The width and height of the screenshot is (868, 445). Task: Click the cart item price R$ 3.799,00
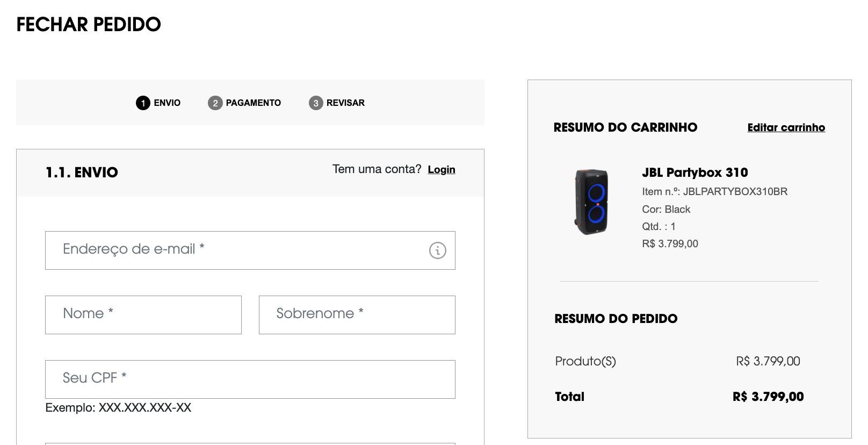pos(670,243)
